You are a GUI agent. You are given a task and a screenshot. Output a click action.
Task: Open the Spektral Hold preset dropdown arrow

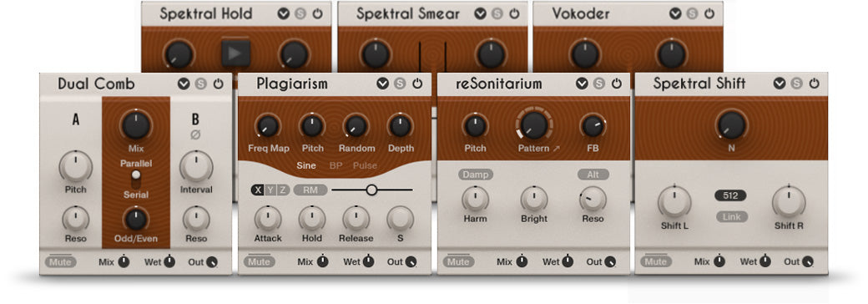(x=284, y=14)
